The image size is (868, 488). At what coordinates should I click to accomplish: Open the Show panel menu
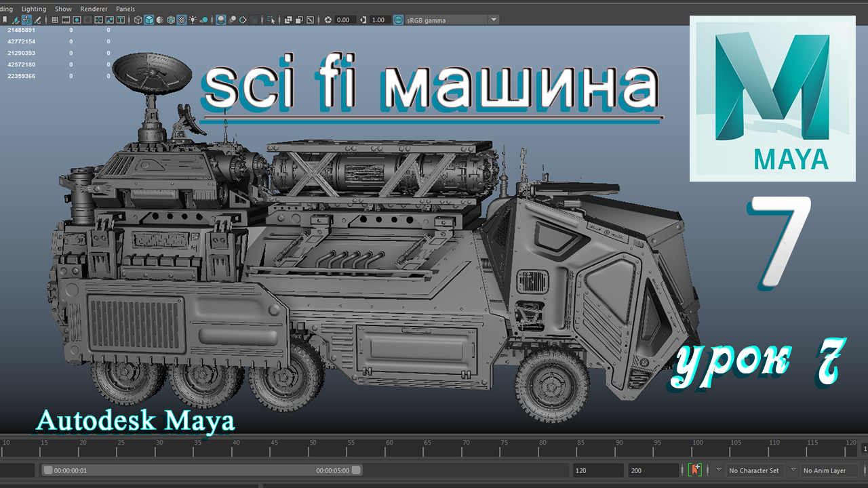pyautogui.click(x=63, y=9)
